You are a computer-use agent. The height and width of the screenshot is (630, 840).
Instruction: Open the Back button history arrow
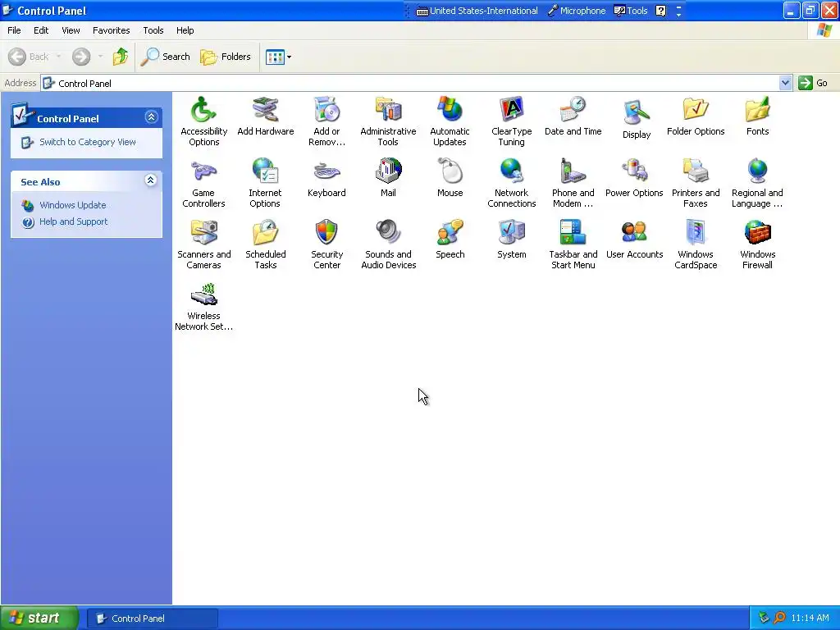click(x=58, y=57)
